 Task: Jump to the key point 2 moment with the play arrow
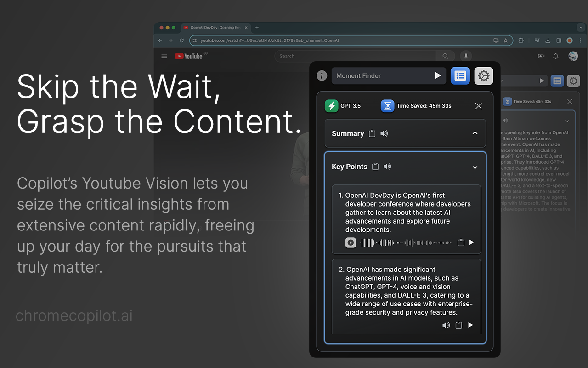[x=470, y=325]
